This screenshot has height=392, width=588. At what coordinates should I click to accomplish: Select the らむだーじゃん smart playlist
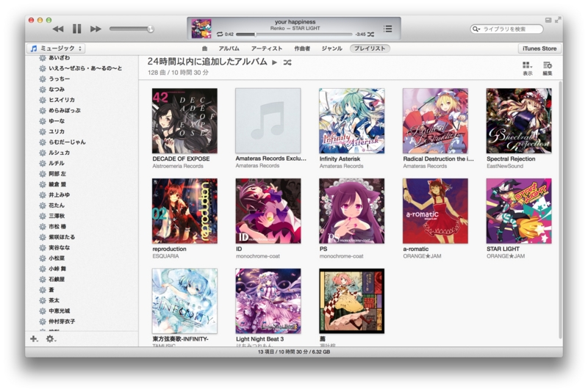tap(82, 142)
